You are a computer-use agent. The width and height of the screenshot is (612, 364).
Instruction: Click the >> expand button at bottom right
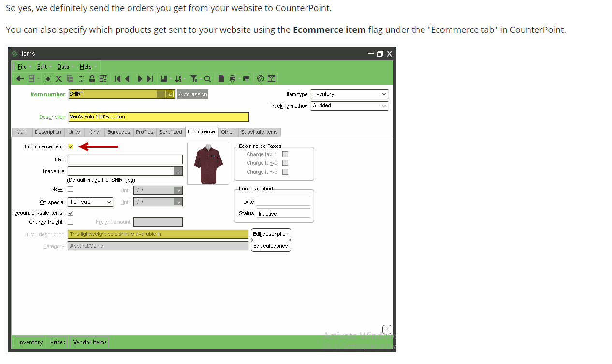tap(386, 329)
